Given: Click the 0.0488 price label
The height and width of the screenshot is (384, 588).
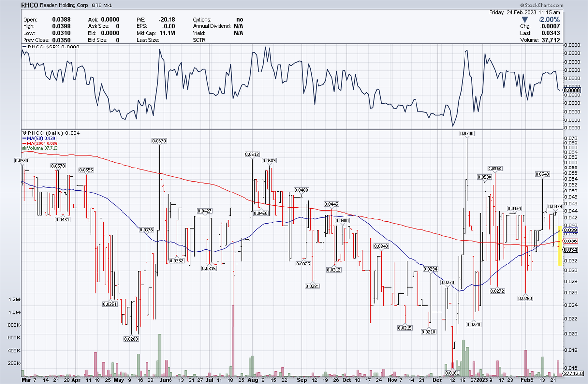Looking at the screenshot, I should (301, 190).
